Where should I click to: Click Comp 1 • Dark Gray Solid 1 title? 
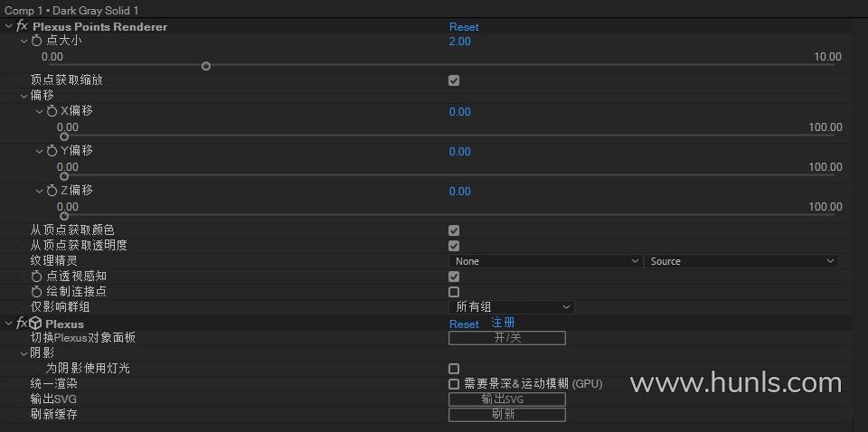point(72,10)
